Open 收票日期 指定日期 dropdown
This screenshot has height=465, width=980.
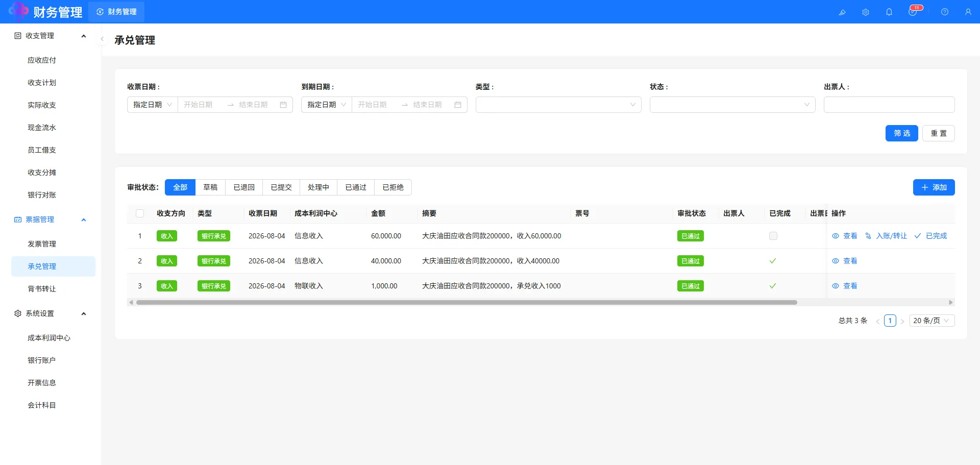(152, 105)
